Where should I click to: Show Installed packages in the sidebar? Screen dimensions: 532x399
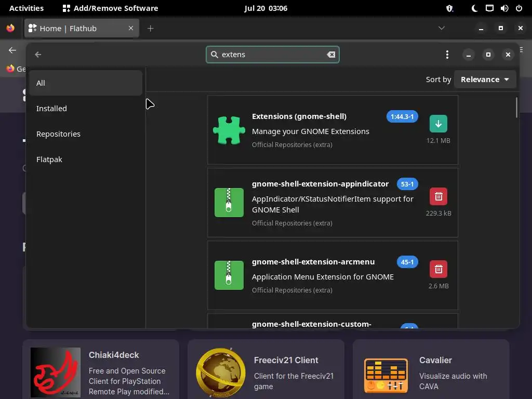point(86,109)
